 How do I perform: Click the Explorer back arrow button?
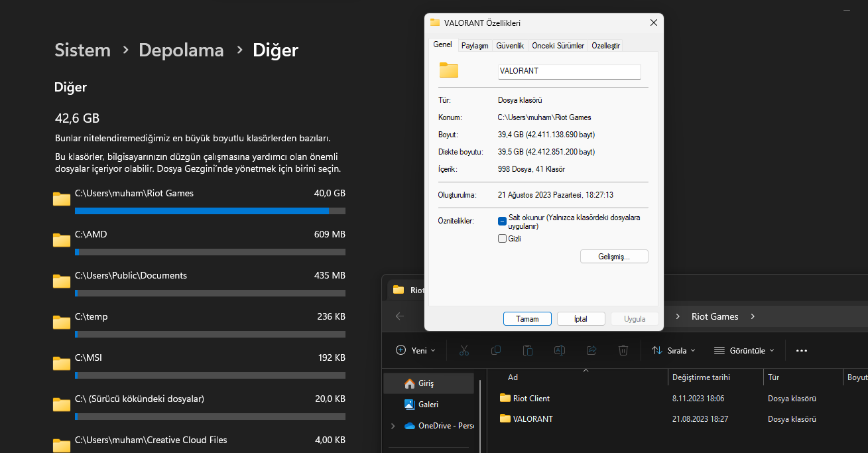tap(400, 316)
